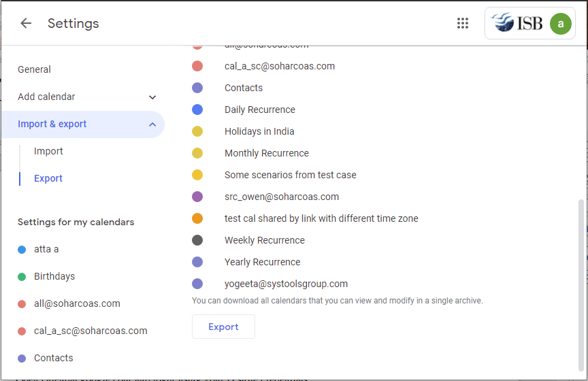The height and width of the screenshot is (381, 588).
Task: Click purple dot beside src_owen@soharcoas.com
Action: (x=197, y=197)
